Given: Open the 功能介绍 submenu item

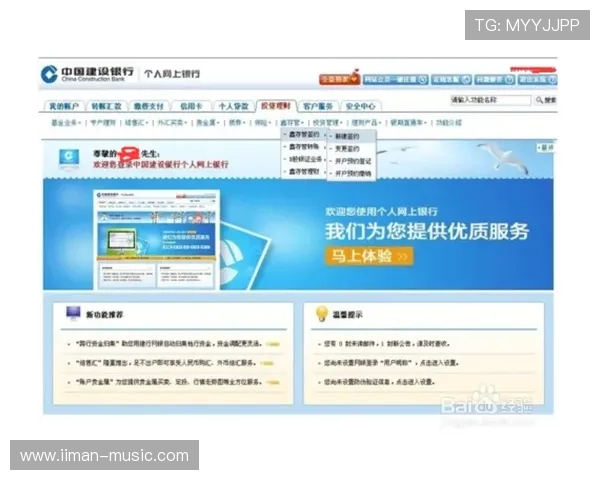Looking at the screenshot, I should pyautogui.click(x=448, y=122).
